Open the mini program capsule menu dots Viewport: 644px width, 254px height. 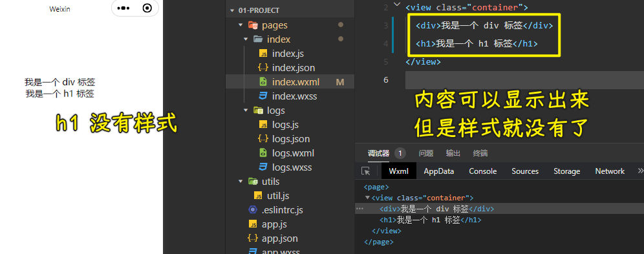[123, 8]
